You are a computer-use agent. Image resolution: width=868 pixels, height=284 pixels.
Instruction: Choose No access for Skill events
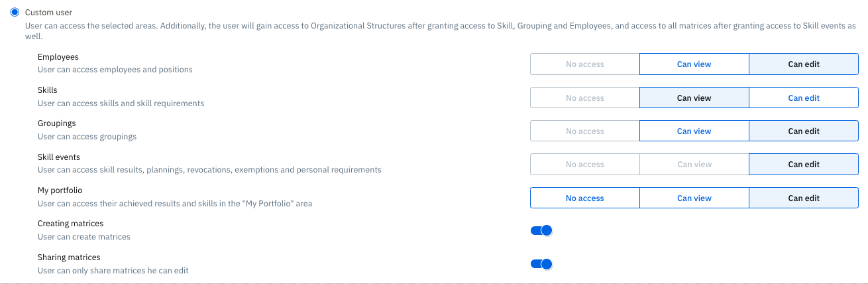[x=584, y=165]
